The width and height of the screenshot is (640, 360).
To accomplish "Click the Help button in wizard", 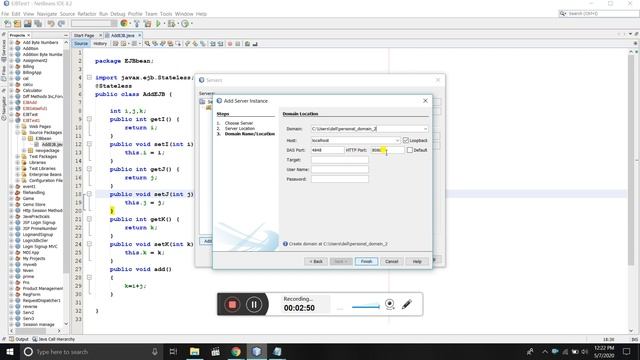I will tap(417, 261).
